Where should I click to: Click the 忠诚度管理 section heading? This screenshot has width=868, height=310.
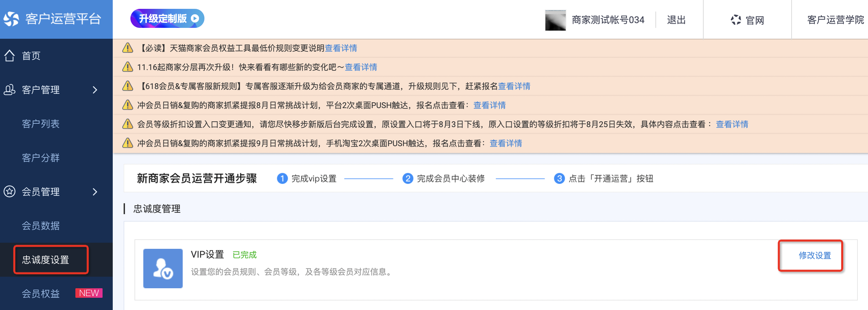tap(157, 209)
